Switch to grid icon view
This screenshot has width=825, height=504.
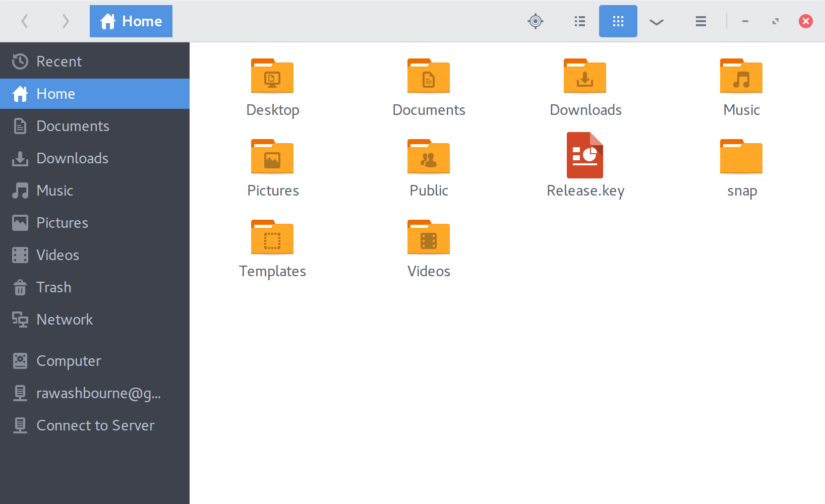click(618, 21)
